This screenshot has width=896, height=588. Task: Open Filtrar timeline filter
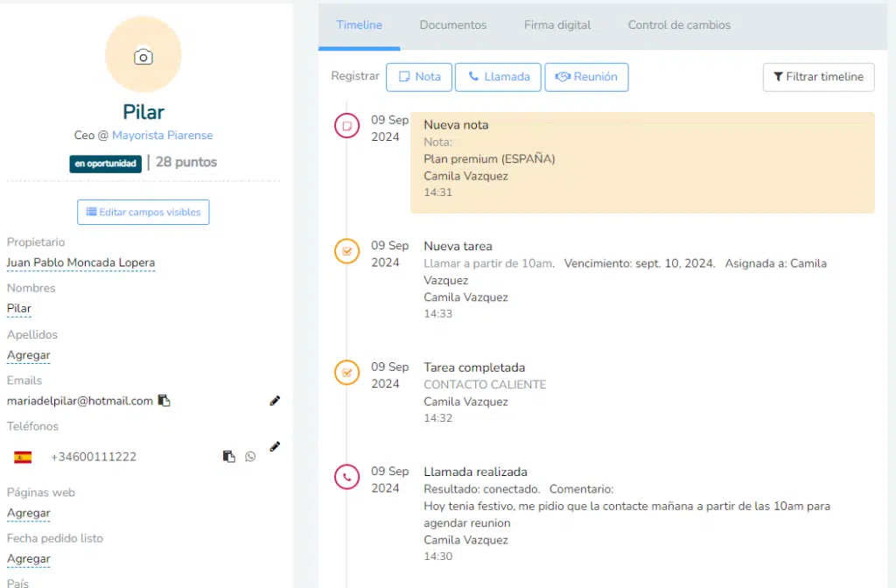point(818,77)
